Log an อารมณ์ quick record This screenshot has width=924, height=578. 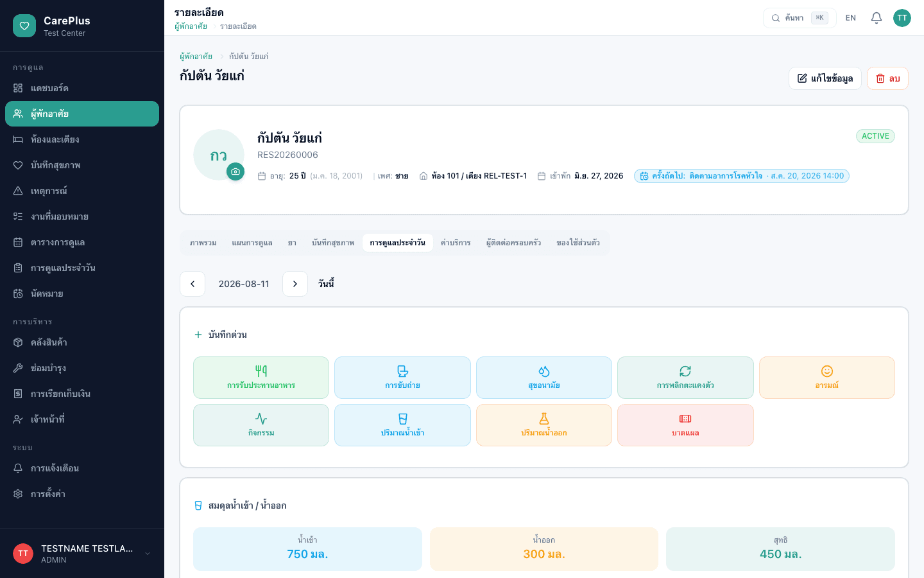pos(827,378)
